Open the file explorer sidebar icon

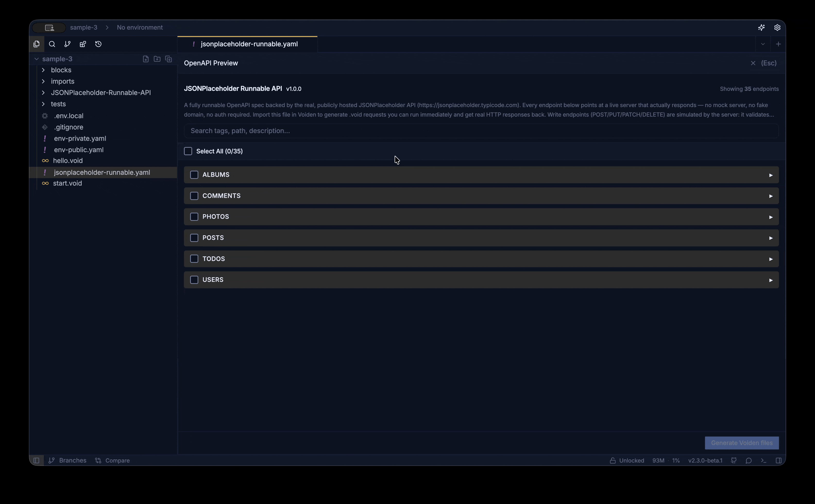36,44
